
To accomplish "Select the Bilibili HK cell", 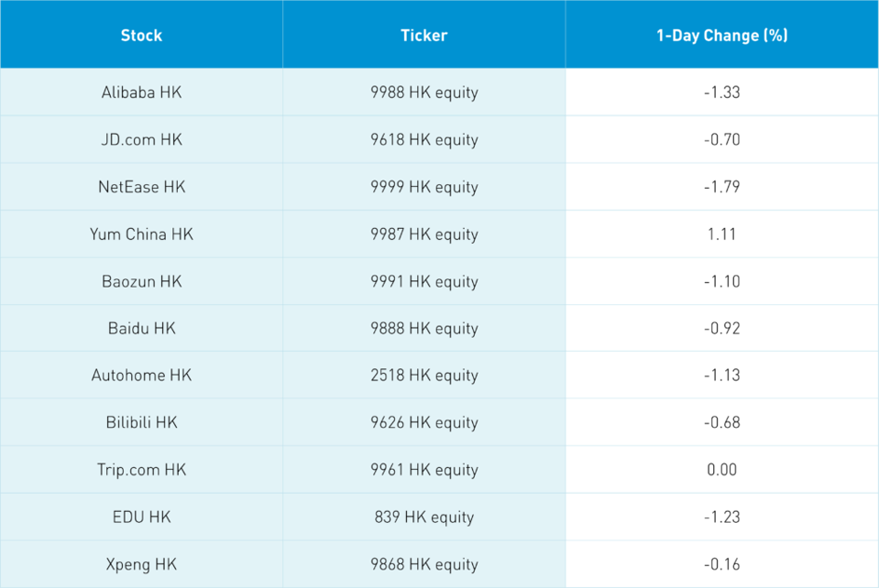I will click(x=141, y=423).
